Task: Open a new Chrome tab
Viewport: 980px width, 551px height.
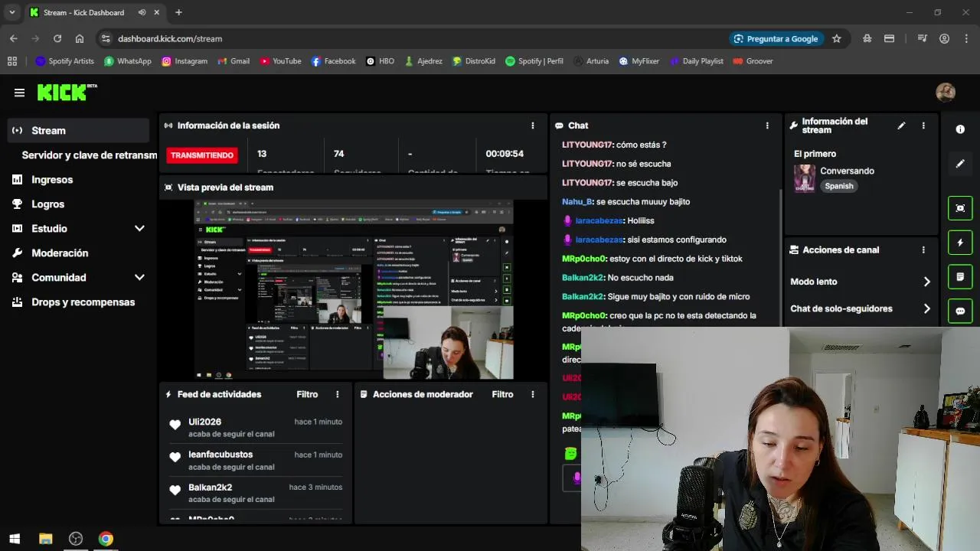Action: 178,12
